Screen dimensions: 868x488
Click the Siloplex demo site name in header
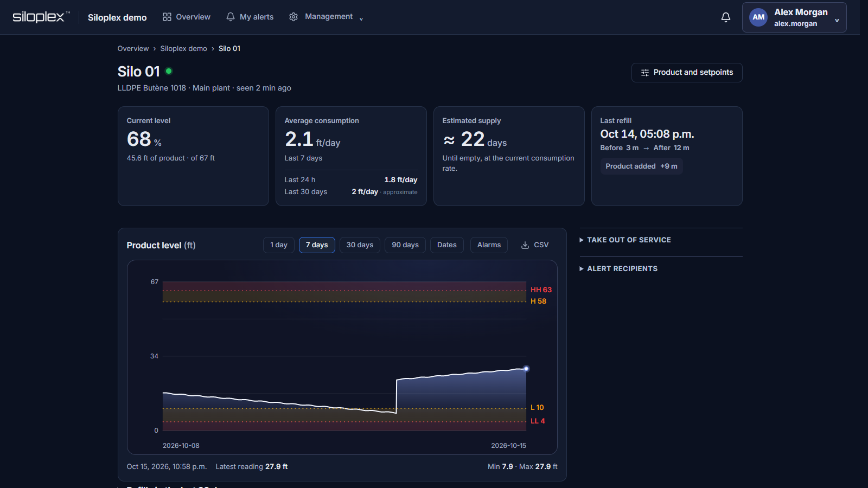click(117, 17)
